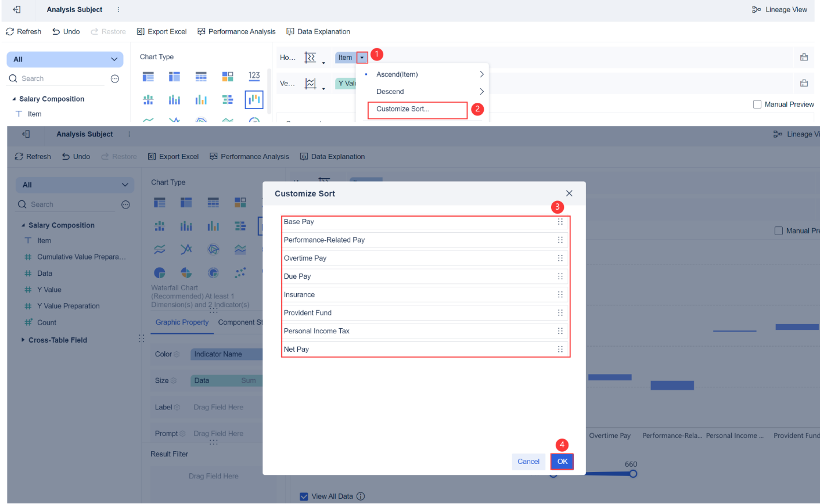Viewport: 820px width, 504px height.
Task: Choose Customize Sort from the menu
Action: [x=417, y=110]
